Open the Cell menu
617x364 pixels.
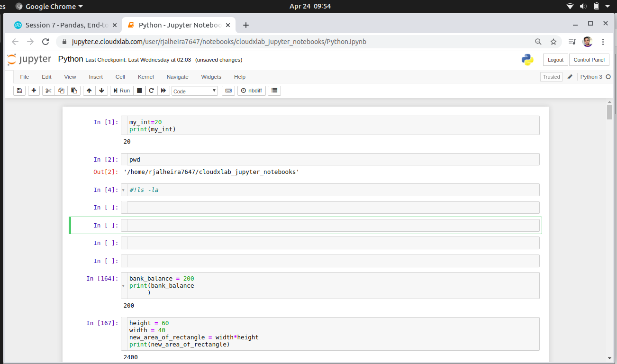pos(120,77)
